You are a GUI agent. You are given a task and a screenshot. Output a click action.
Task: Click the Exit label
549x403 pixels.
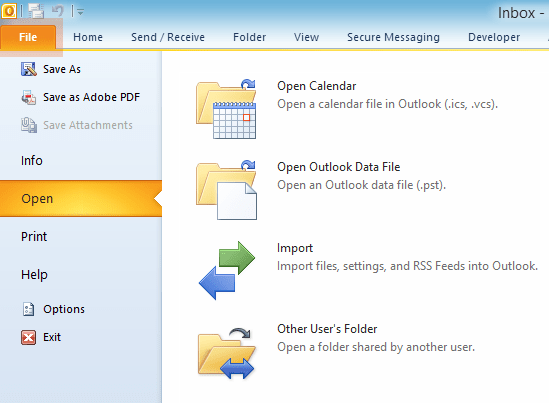tap(52, 337)
